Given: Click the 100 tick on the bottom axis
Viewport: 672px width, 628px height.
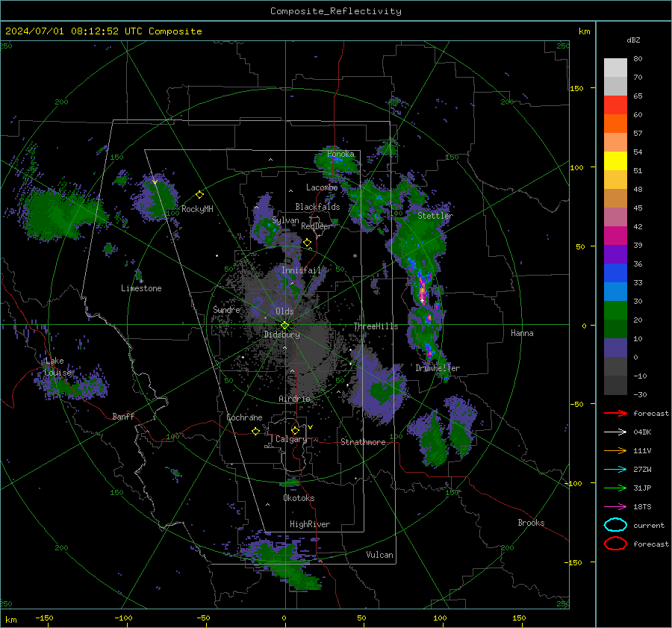Looking at the screenshot, I should pos(440,618).
